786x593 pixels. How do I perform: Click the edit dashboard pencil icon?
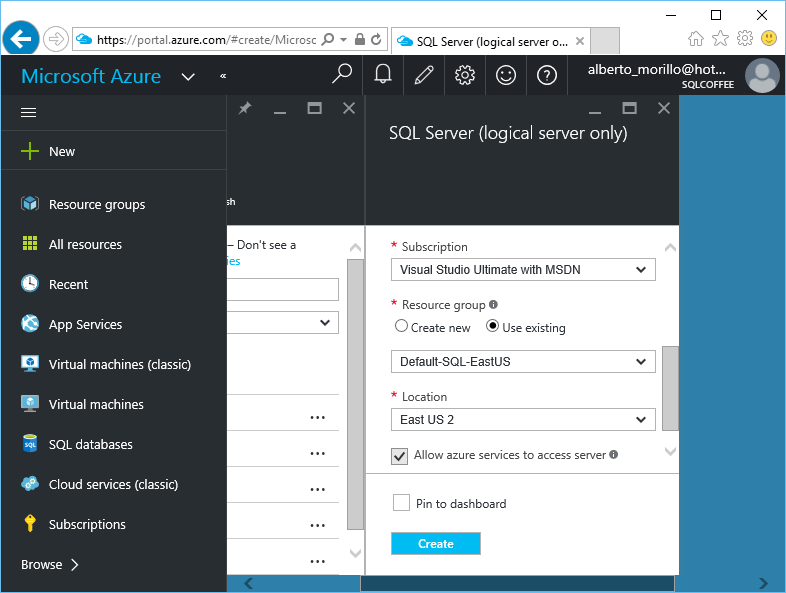424,75
